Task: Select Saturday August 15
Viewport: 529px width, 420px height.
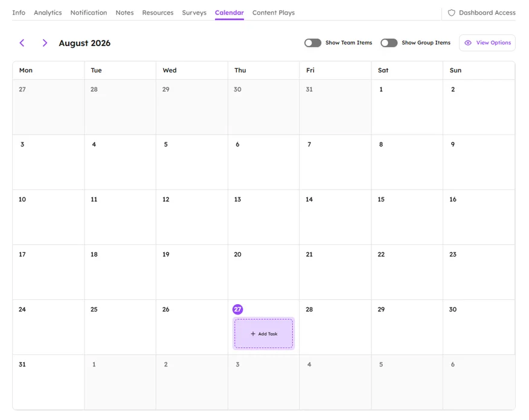Action: point(407,217)
